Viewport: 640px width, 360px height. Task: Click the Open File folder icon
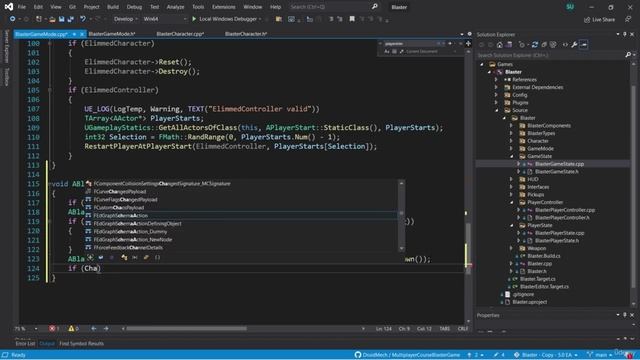(x=52, y=19)
